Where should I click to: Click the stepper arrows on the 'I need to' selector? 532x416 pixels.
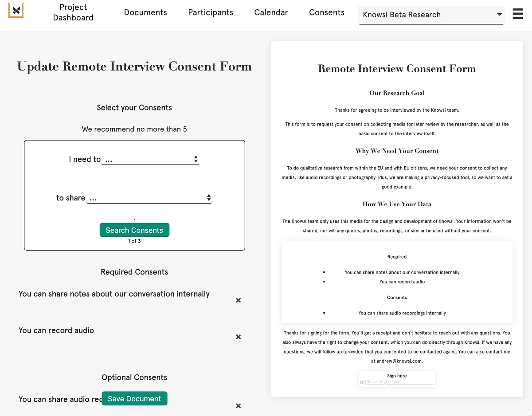[196, 159]
